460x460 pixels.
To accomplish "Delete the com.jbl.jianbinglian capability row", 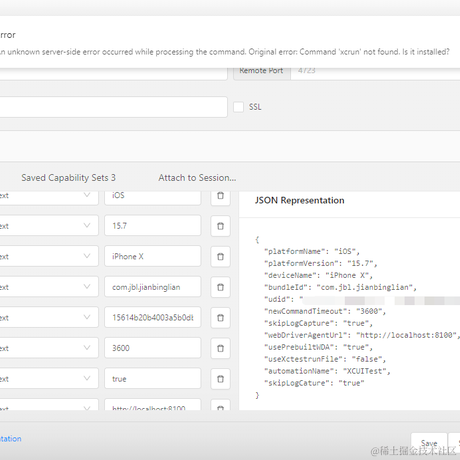I will (220, 287).
